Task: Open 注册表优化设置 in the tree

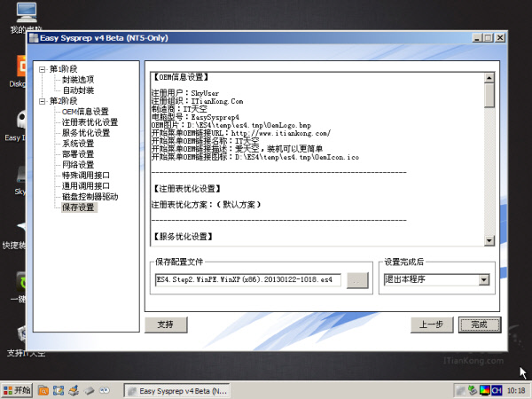Action: point(90,122)
